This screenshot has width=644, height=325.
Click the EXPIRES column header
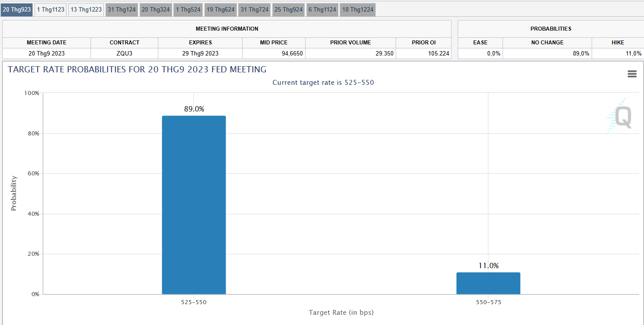pos(200,43)
